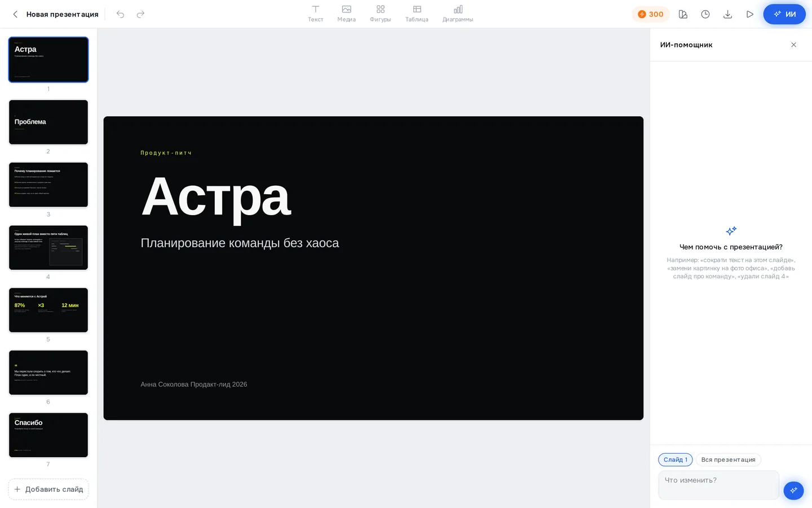Open the 300 credits balance
Screen dimensions: 812x508
point(651,14)
